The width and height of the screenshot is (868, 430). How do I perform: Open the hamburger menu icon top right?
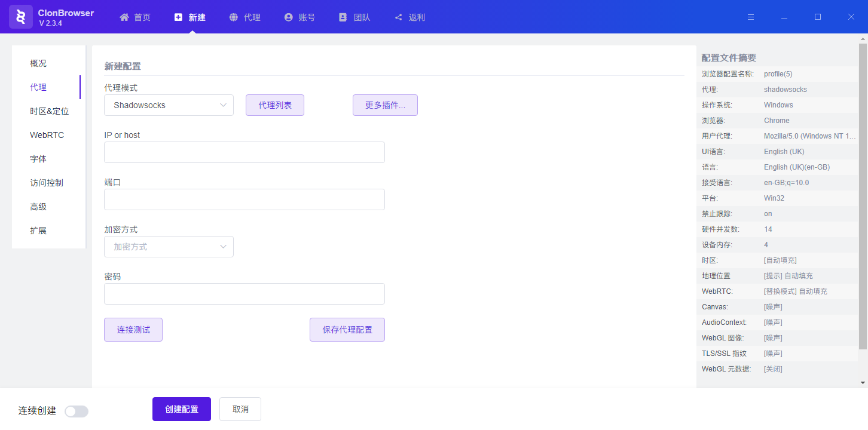(750, 17)
